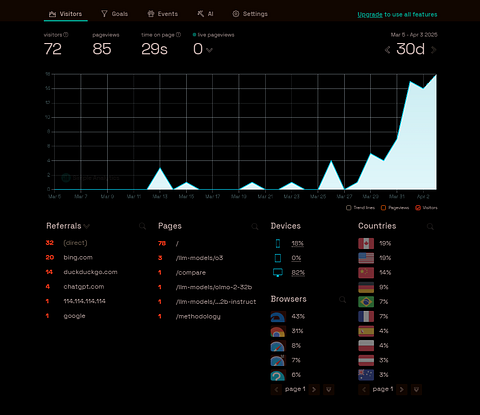Open the Events tab

point(163,14)
